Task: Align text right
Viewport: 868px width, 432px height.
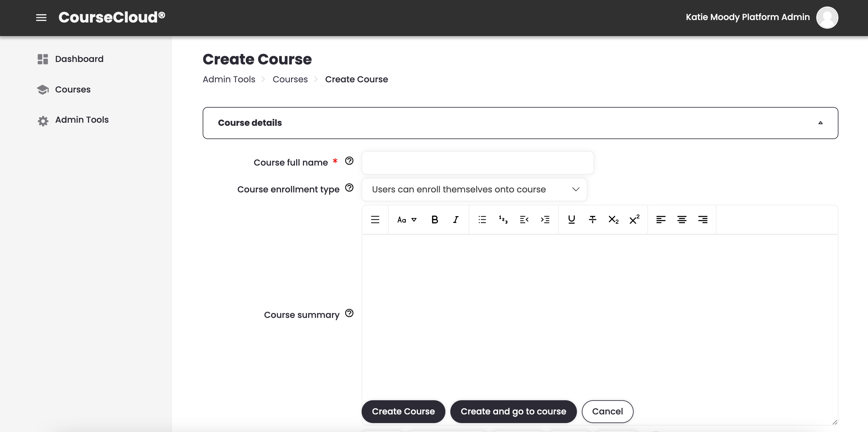Action: tap(703, 220)
